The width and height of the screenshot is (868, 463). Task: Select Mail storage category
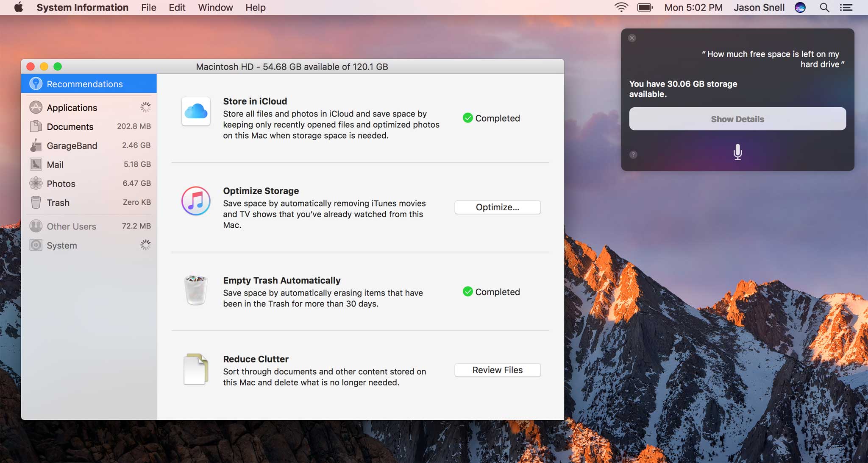click(x=55, y=165)
